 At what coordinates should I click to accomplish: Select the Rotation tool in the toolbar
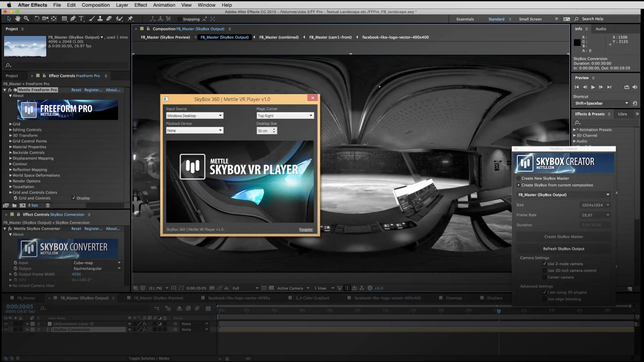coord(37,19)
